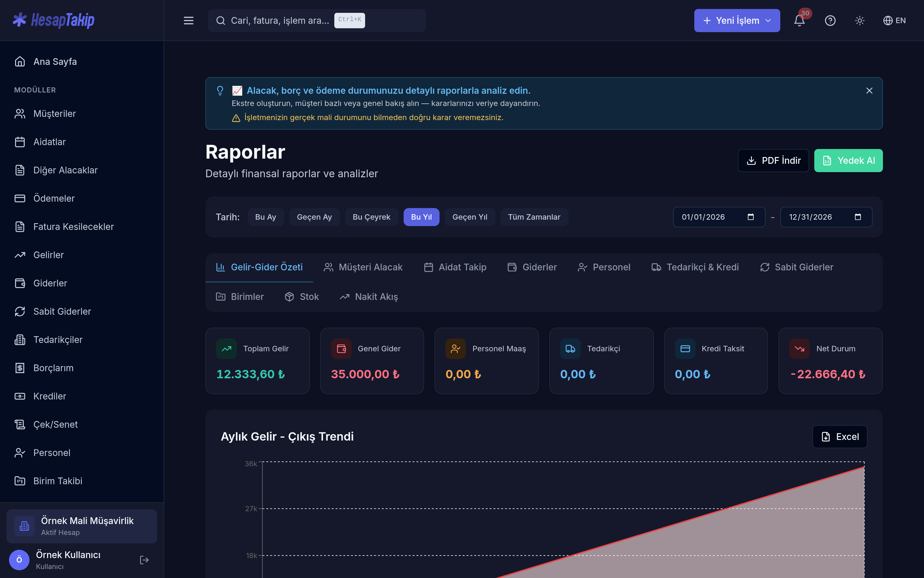Expand the Yeni İşlem dropdown
This screenshot has height=578, width=924.
[737, 21]
